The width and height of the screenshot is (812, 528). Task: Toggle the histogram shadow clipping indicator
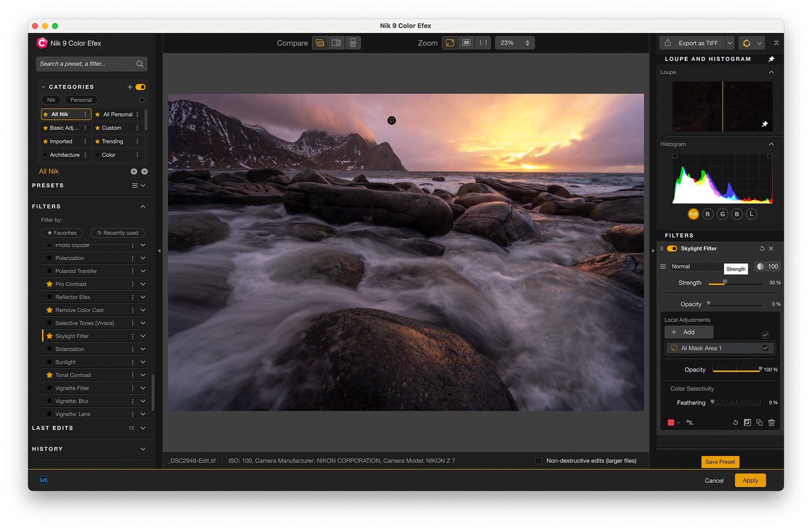point(675,156)
